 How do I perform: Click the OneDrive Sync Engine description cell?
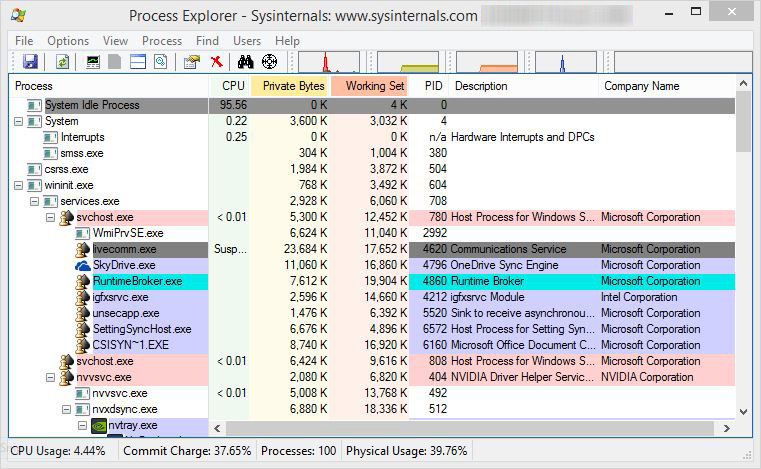pos(505,265)
